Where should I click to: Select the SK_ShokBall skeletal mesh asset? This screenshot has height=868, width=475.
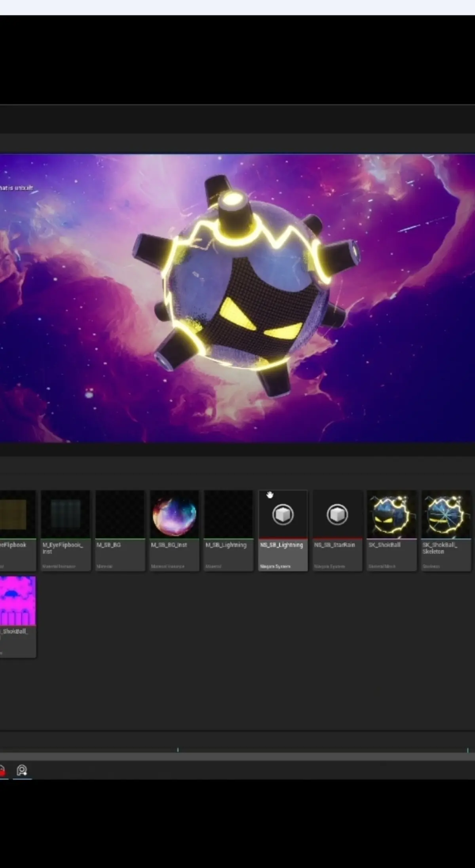click(391, 530)
